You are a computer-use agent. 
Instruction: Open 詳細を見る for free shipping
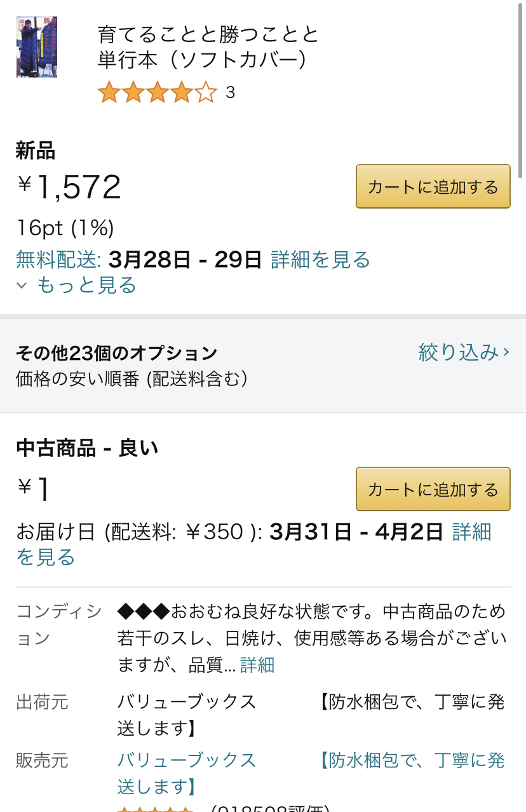(320, 259)
